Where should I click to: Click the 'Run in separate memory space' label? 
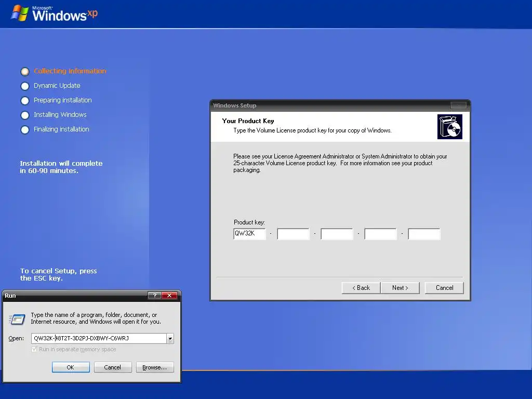click(77, 349)
